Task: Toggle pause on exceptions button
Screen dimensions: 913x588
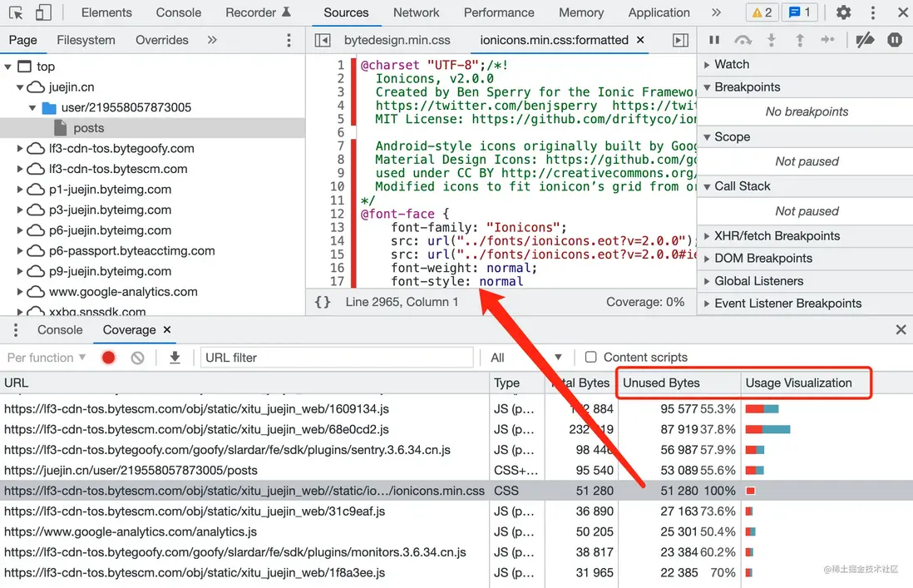Action: pyautogui.click(x=895, y=40)
